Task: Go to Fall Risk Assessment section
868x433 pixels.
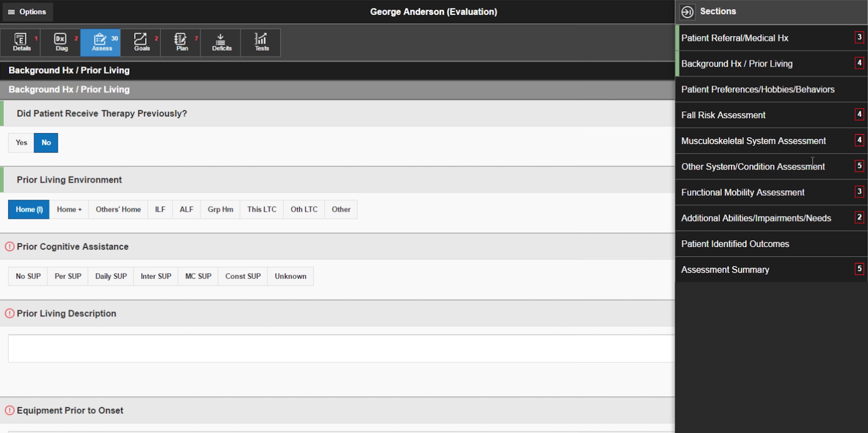Action: coord(723,115)
